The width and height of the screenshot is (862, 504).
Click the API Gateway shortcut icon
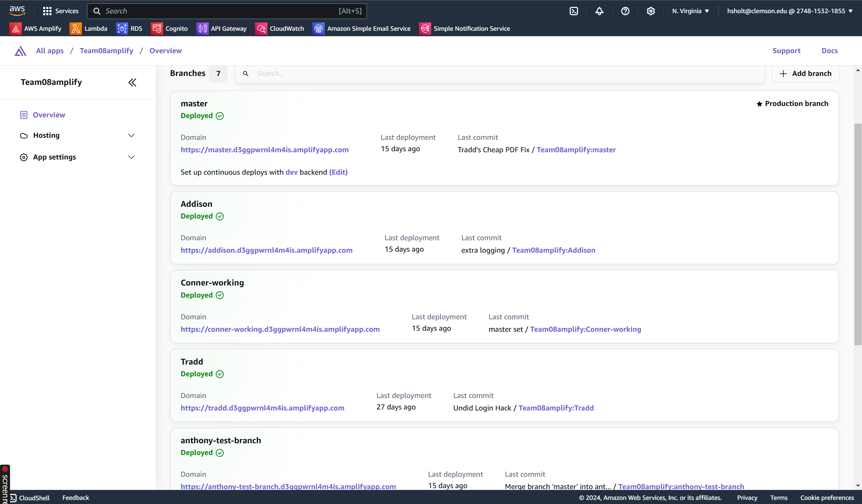[202, 29]
